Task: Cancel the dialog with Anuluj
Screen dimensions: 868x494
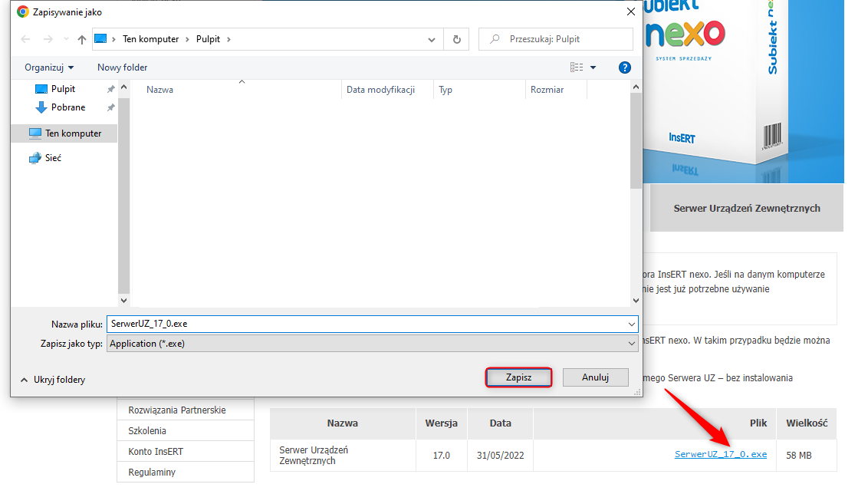Action: click(596, 377)
